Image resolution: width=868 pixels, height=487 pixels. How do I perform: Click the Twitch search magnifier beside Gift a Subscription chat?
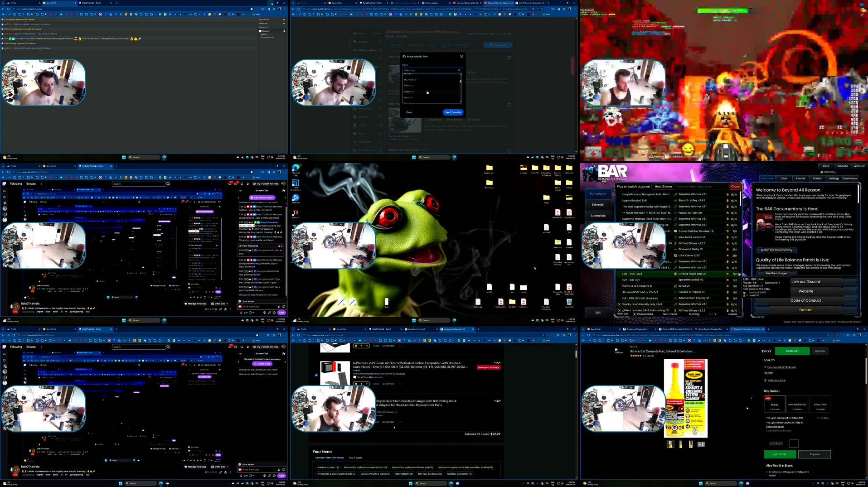[x=168, y=183]
